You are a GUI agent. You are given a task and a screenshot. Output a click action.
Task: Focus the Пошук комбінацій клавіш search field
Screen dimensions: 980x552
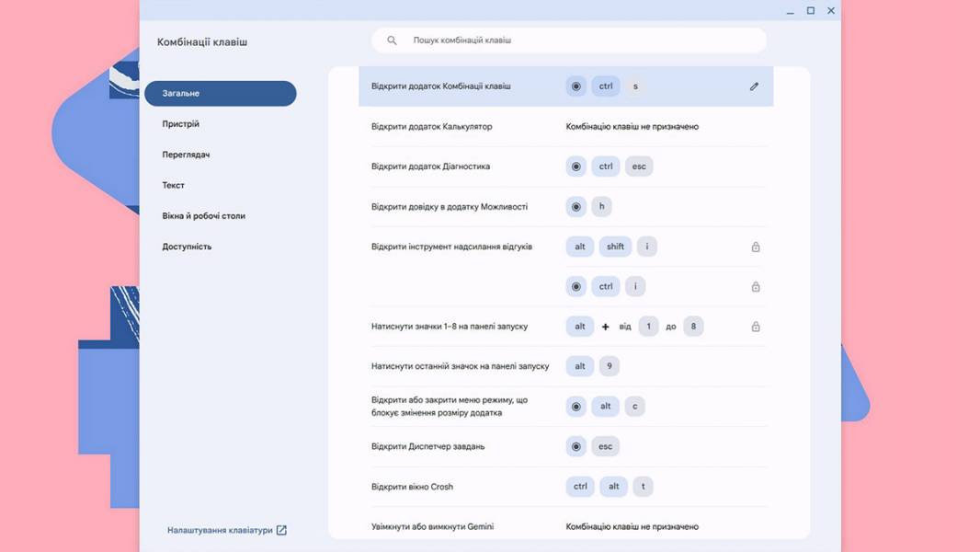point(569,40)
